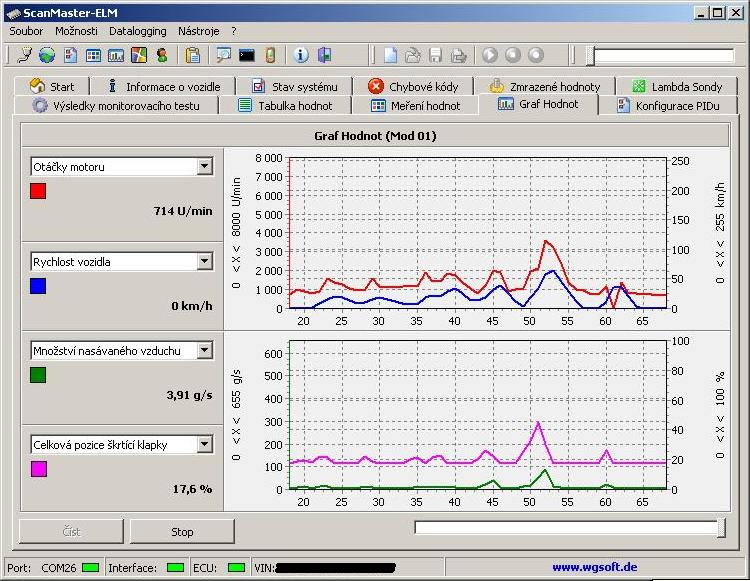Click the black terminal console icon
Viewport: 750px width, 581px height.
pos(246,55)
